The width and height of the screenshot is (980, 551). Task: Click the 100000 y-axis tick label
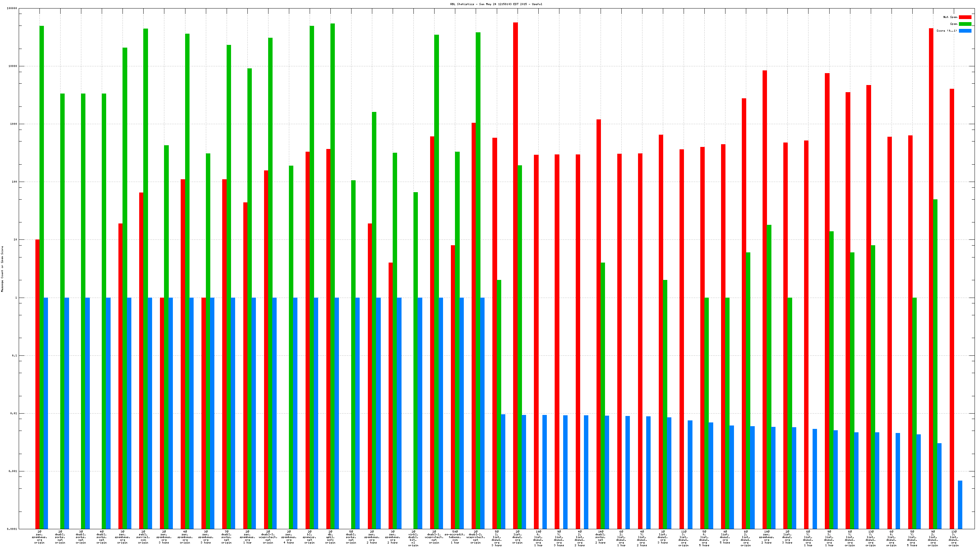(12, 9)
